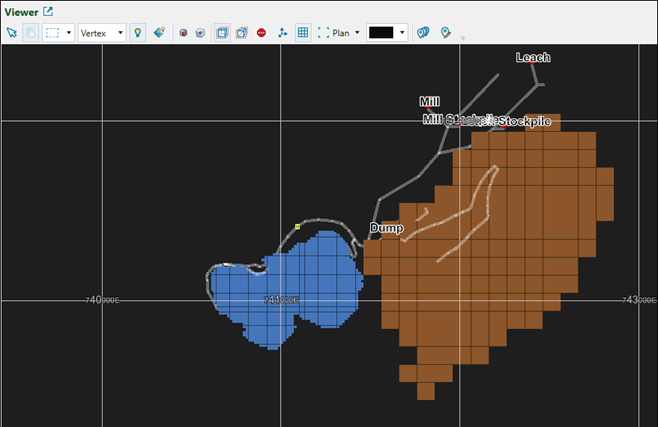Click the red no-entry clear icon
Image resolution: width=658 pixels, height=427 pixels.
pos(261,32)
